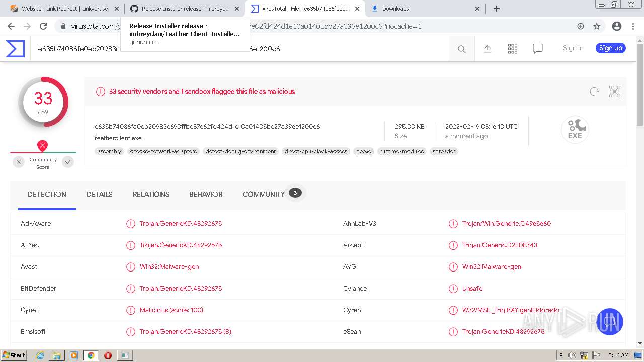Click the direct-cpu-clock-access tag

coord(316,151)
